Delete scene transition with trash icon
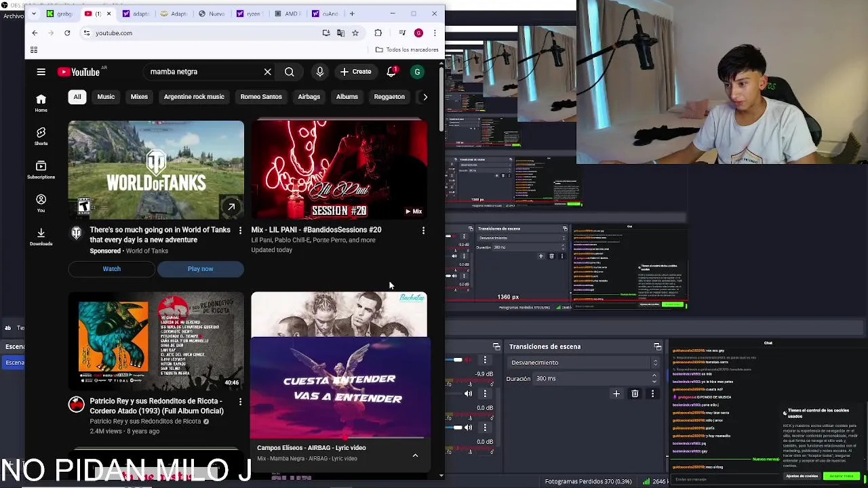Image resolution: width=868 pixels, height=488 pixels. click(635, 394)
